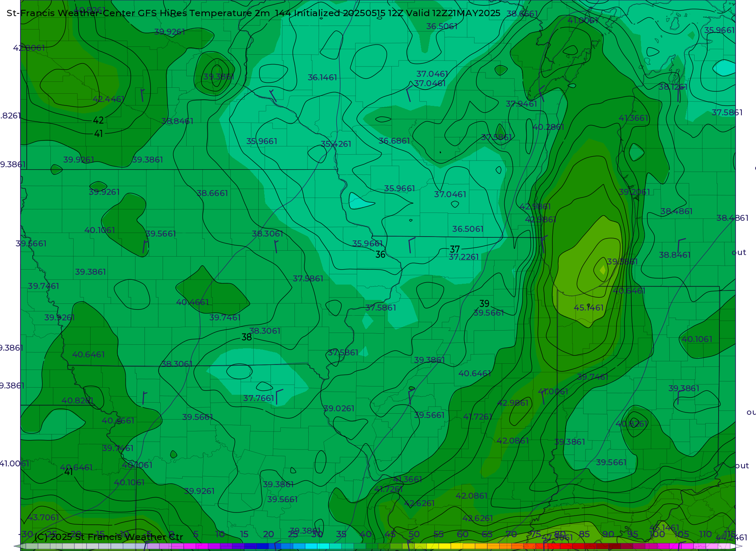The width and height of the screenshot is (756, 551).
Task: Click the 15 tick on the color scale
Action: (x=244, y=534)
